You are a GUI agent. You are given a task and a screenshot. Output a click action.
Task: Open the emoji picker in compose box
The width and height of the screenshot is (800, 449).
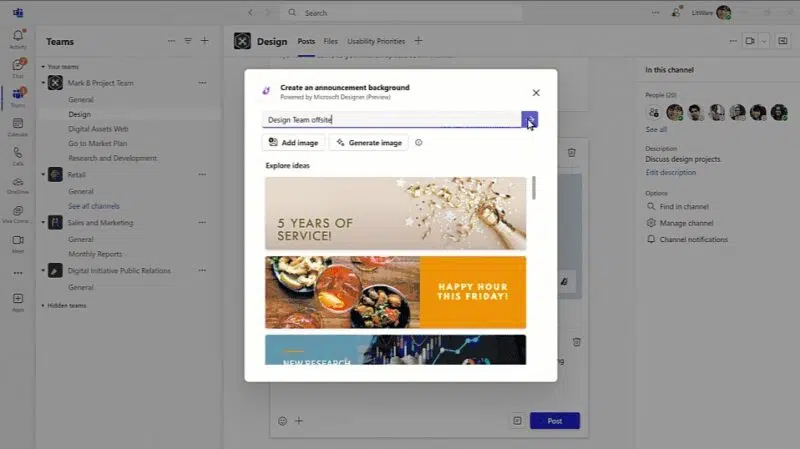coord(283,421)
